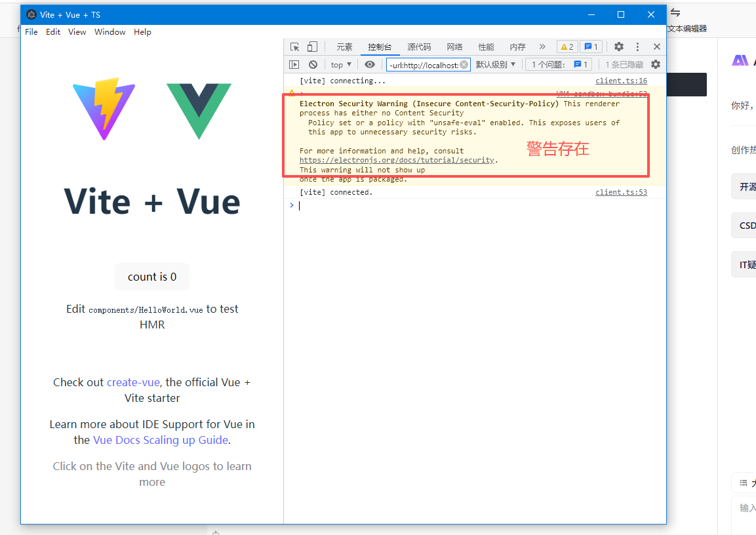This screenshot has height=535, width=756.
Task: Click the 1 message issues badge
Action: [591, 47]
